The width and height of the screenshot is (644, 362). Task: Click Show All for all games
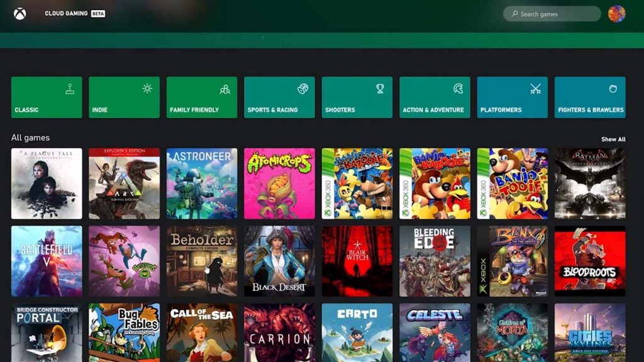(x=613, y=140)
